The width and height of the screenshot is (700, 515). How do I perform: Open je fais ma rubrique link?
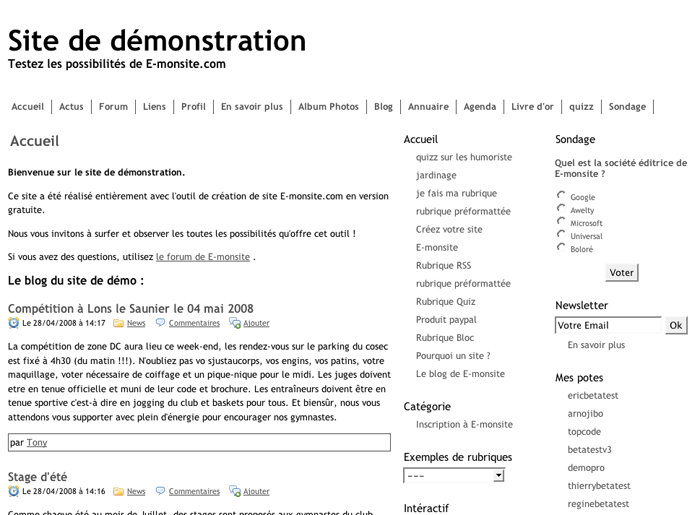[x=456, y=193]
